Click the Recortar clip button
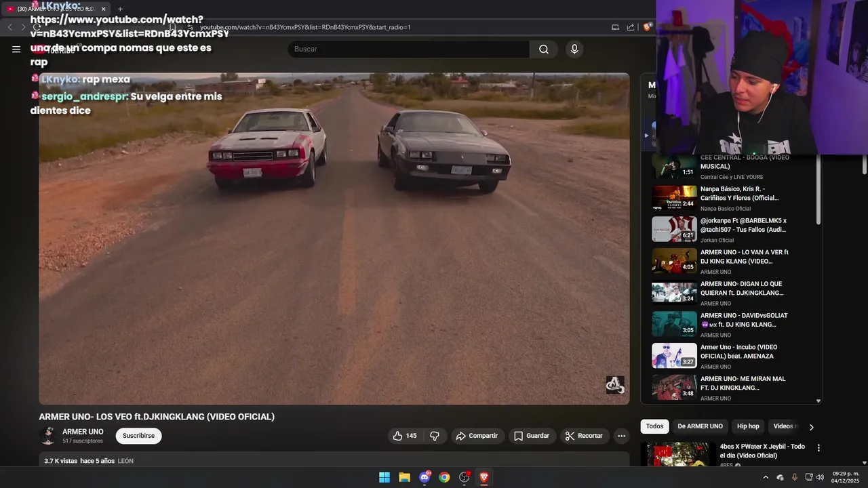 click(584, 436)
